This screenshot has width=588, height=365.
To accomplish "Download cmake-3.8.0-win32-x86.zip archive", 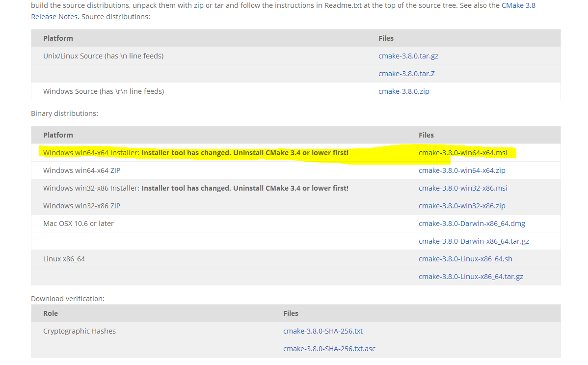I will pyautogui.click(x=462, y=206).
